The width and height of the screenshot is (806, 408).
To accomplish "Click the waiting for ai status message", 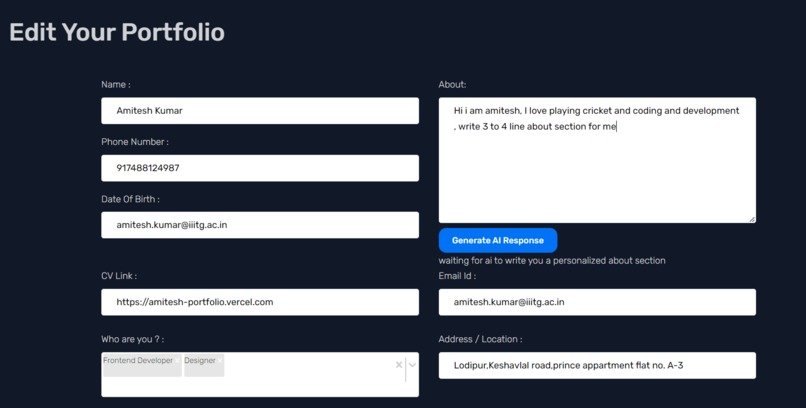I will tap(552, 261).
